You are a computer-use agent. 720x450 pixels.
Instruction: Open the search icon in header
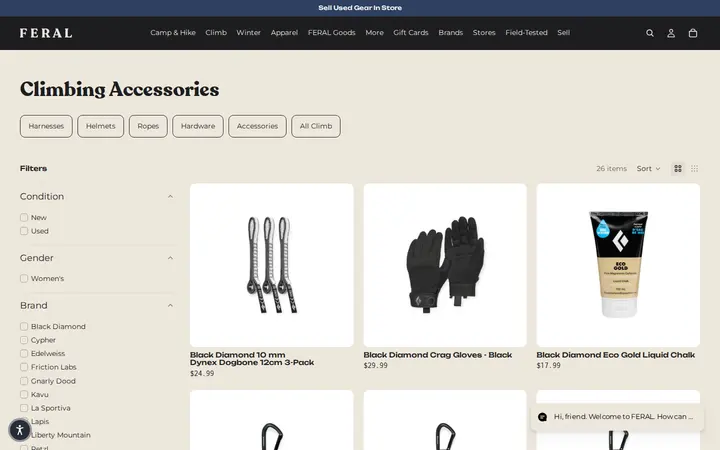click(x=650, y=33)
